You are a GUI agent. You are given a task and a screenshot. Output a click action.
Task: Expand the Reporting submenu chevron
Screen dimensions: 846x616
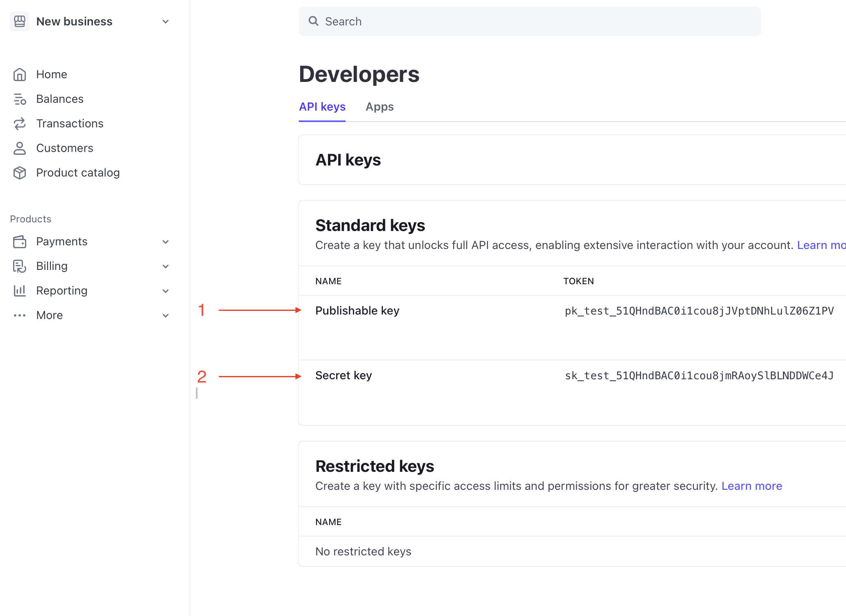pyautogui.click(x=166, y=291)
